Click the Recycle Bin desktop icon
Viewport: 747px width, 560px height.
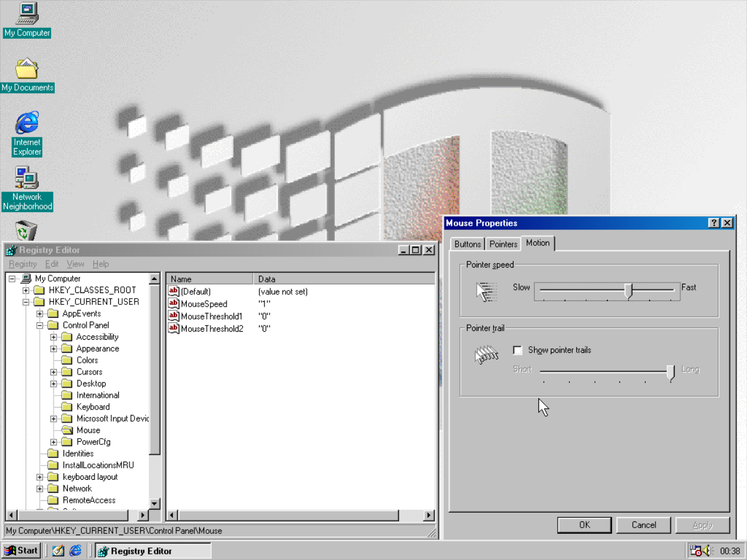(27, 231)
